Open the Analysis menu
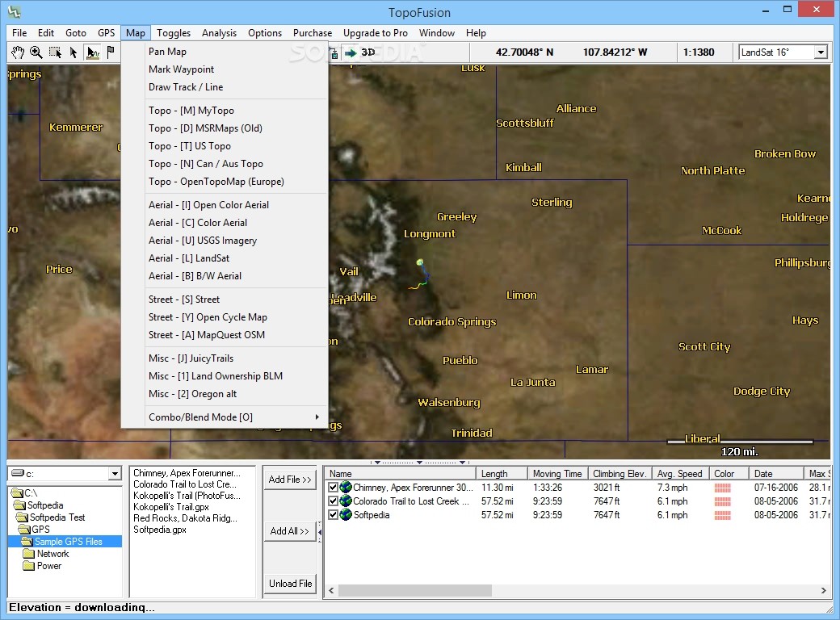This screenshot has width=840, height=620. tap(219, 32)
